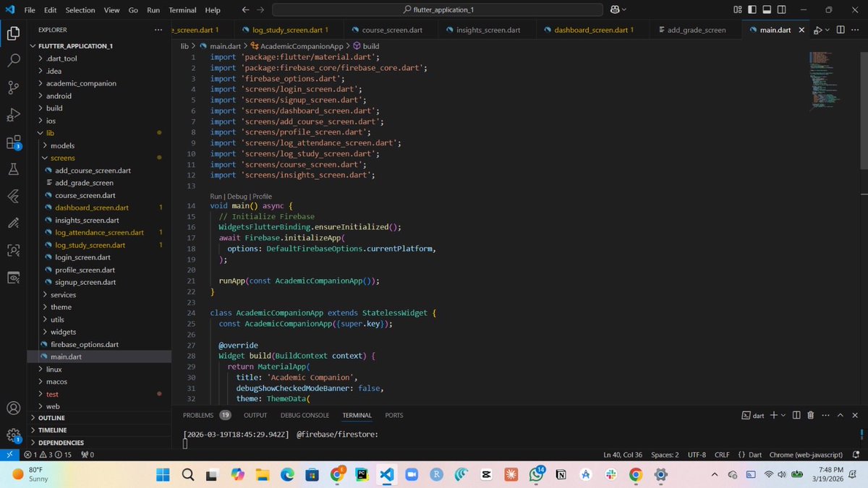Open the Search view in activity bar
Viewport: 868px width, 488px height.
point(13,60)
